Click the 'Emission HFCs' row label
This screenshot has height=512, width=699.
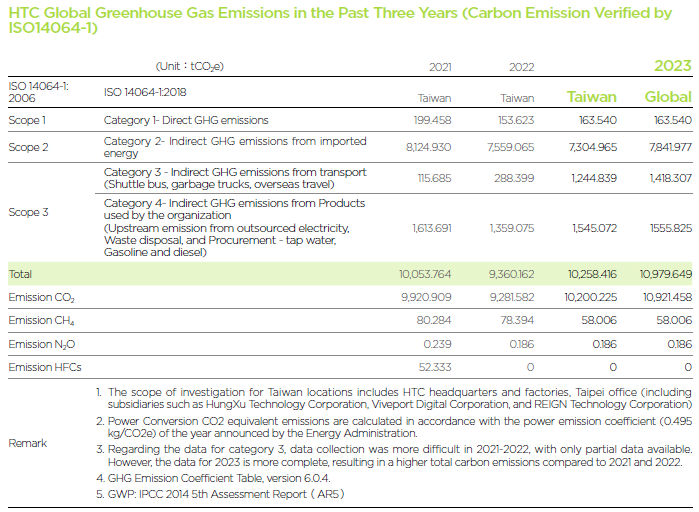(x=45, y=368)
